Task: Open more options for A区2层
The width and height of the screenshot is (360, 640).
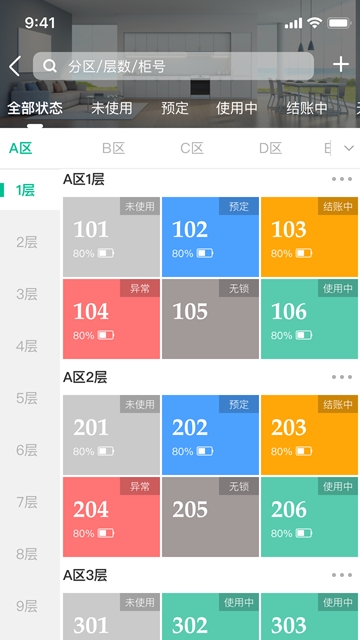Action: coord(342,377)
